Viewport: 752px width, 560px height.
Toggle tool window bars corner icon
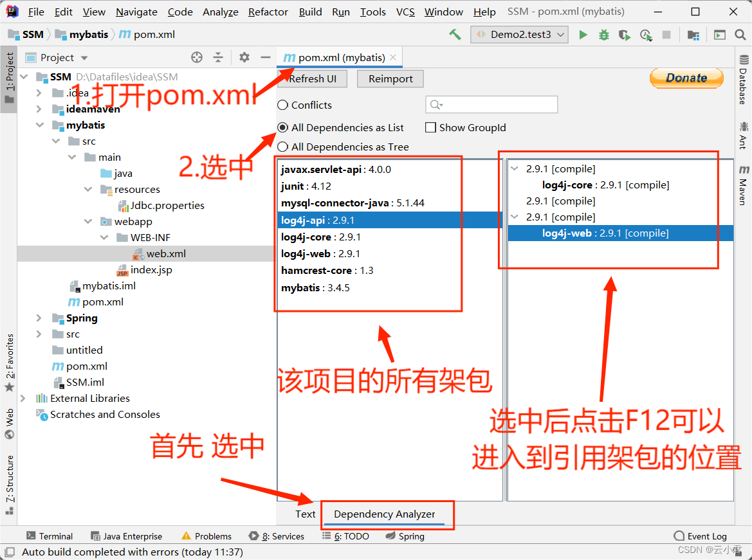(x=10, y=552)
